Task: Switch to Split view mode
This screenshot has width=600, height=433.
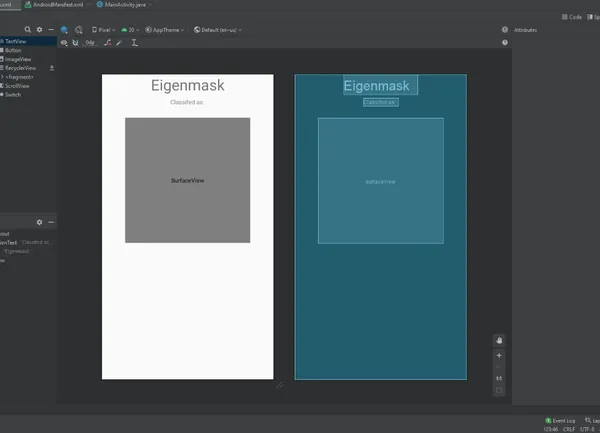Action: (x=593, y=17)
